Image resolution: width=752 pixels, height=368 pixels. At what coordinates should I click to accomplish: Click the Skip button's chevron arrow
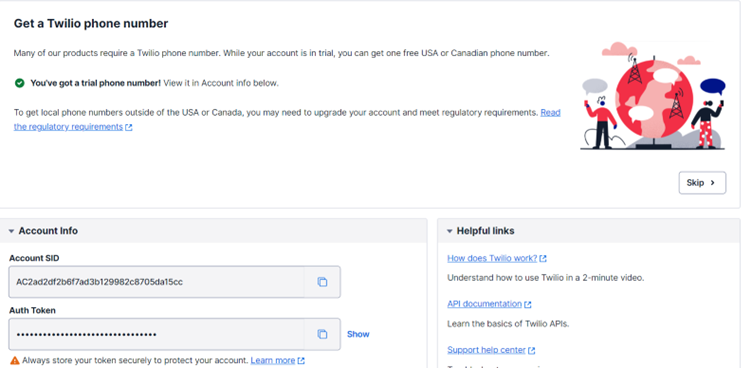(713, 183)
